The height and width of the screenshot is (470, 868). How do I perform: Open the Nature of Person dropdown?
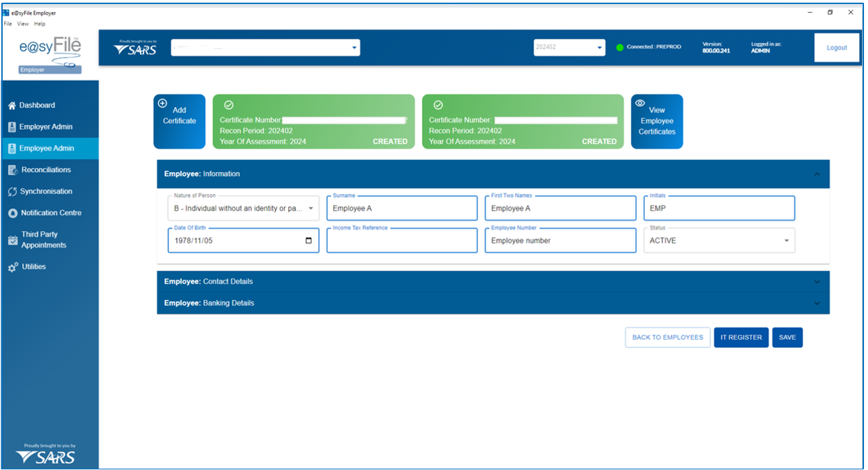(311, 209)
